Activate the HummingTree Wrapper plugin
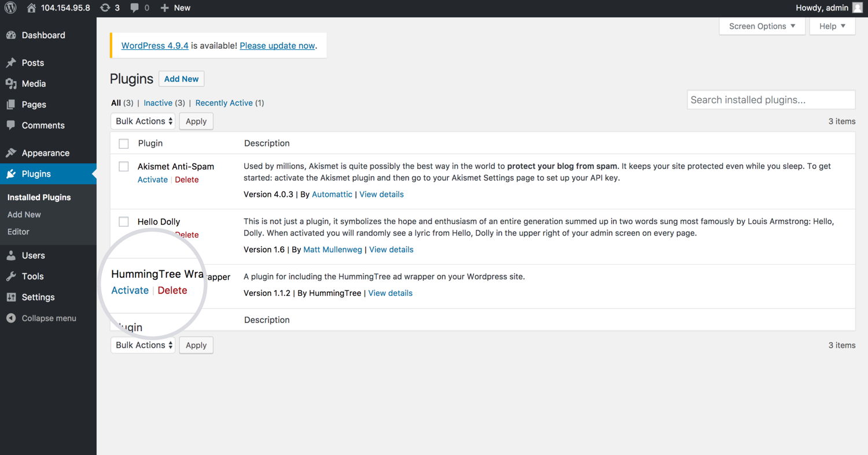868x455 pixels. pyautogui.click(x=130, y=291)
